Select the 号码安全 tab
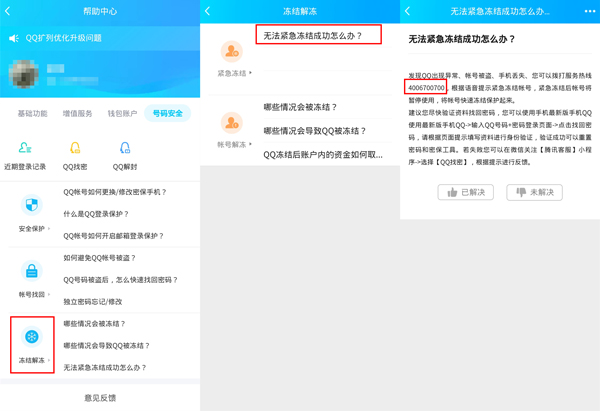 coord(168,114)
